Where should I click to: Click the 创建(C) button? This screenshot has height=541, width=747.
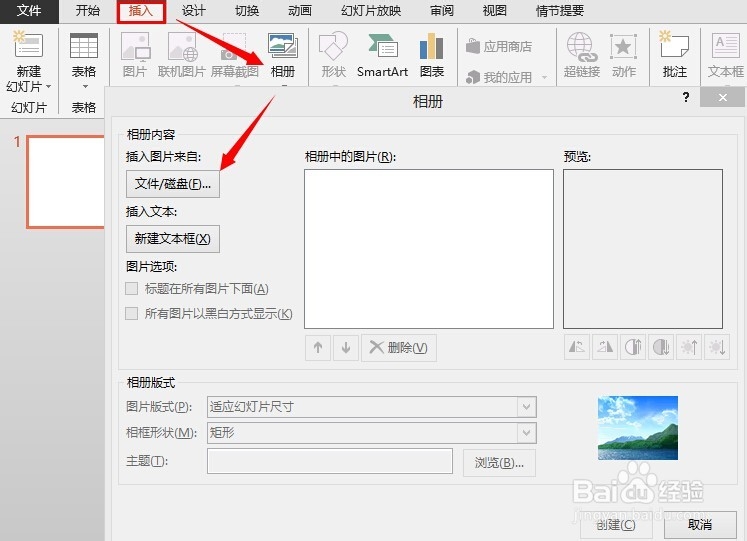[616, 525]
